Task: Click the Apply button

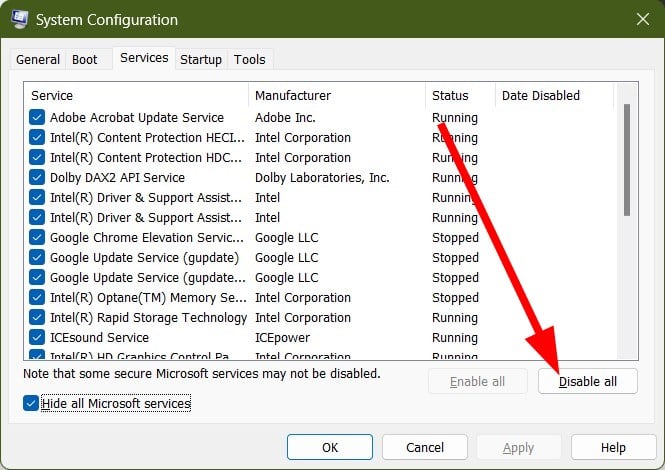Action: (519, 447)
